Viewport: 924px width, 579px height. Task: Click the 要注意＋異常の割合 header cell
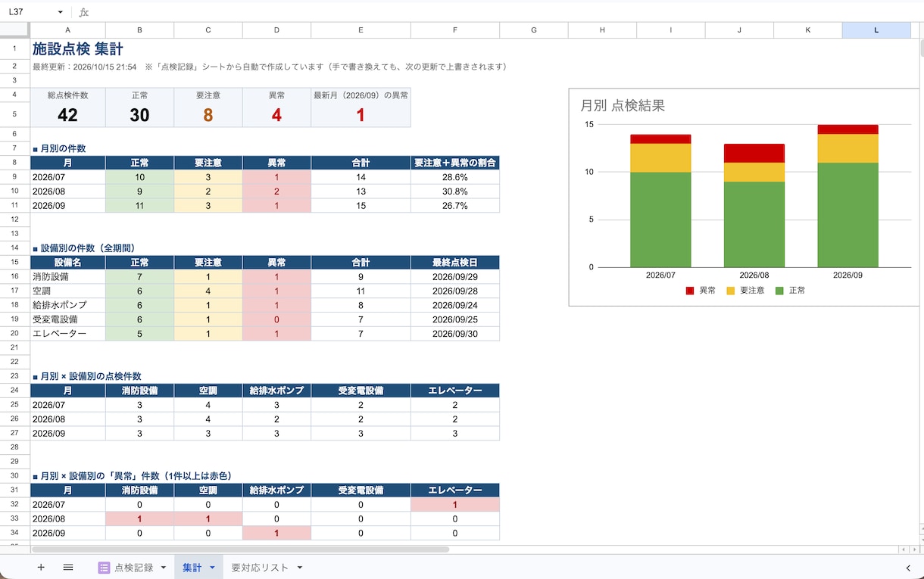[x=455, y=163]
